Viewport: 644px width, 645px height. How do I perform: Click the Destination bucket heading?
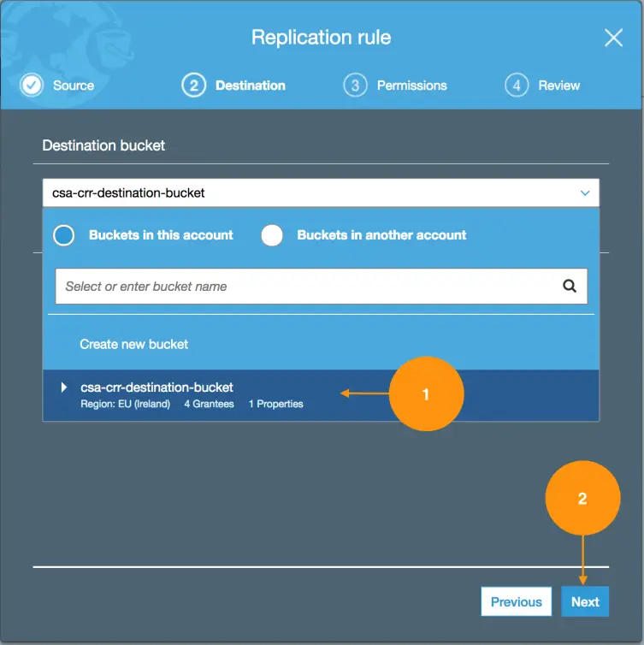pos(103,145)
